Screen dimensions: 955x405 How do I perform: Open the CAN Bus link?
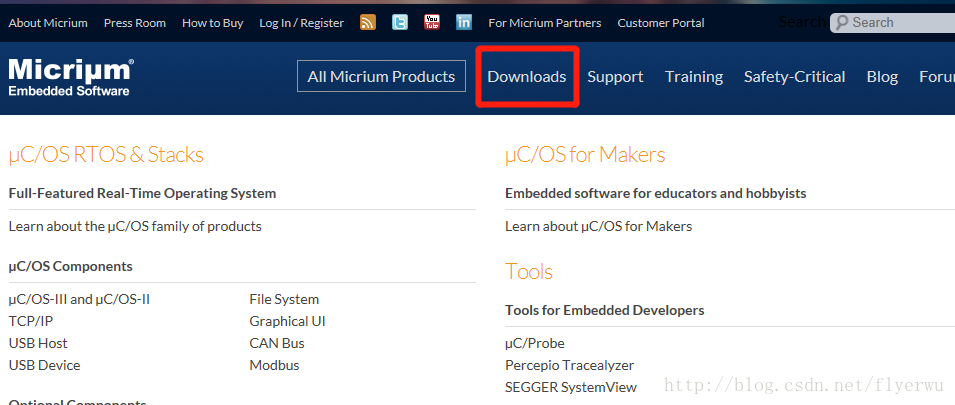pyautogui.click(x=277, y=343)
